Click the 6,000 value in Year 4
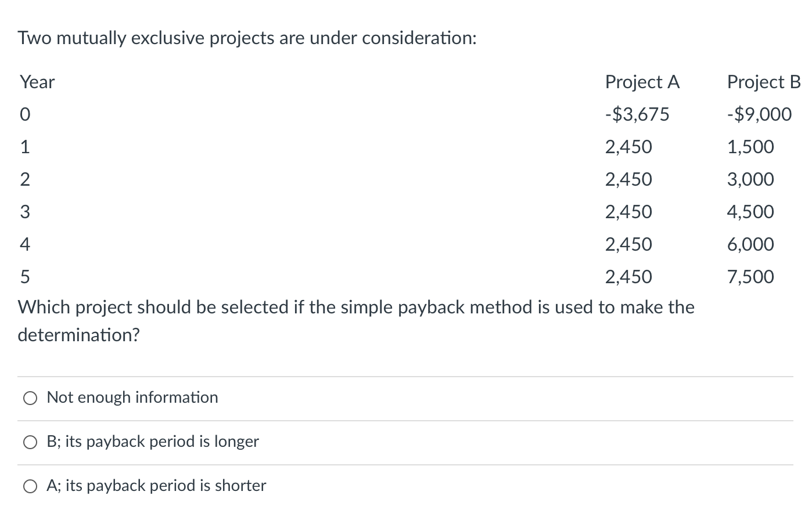Image resolution: width=812 pixels, height=513 pixels. point(751,244)
